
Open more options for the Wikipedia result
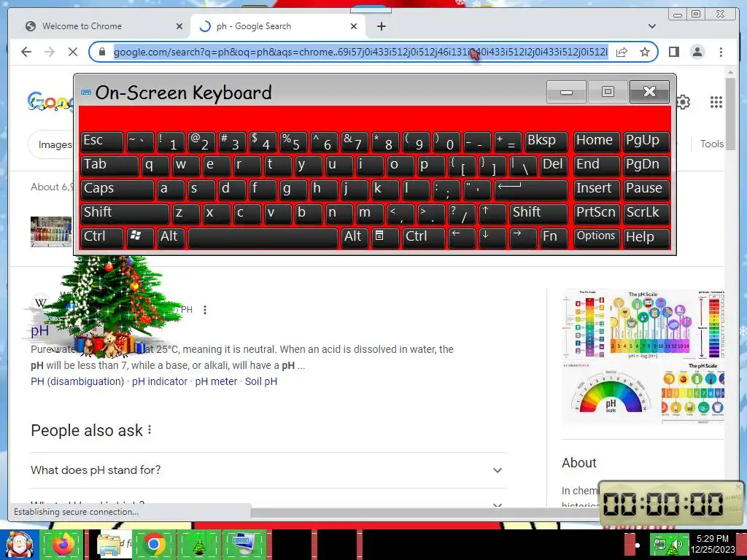(x=205, y=310)
